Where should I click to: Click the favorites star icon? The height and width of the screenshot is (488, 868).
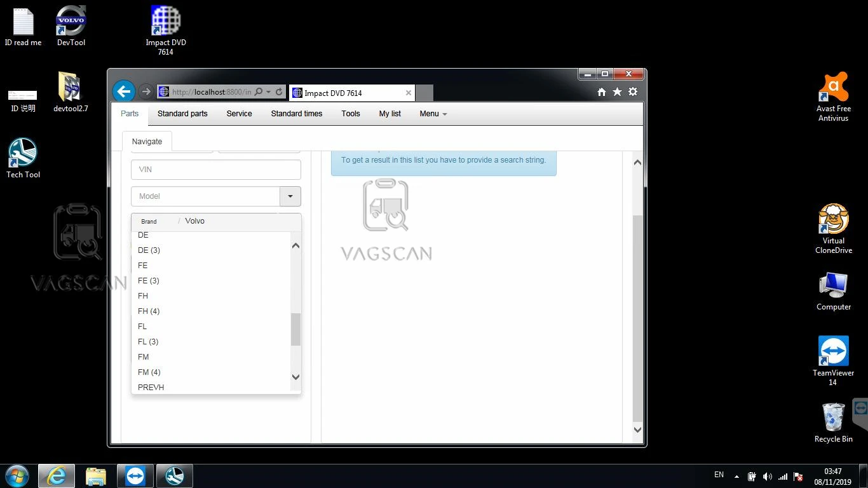[x=617, y=92]
